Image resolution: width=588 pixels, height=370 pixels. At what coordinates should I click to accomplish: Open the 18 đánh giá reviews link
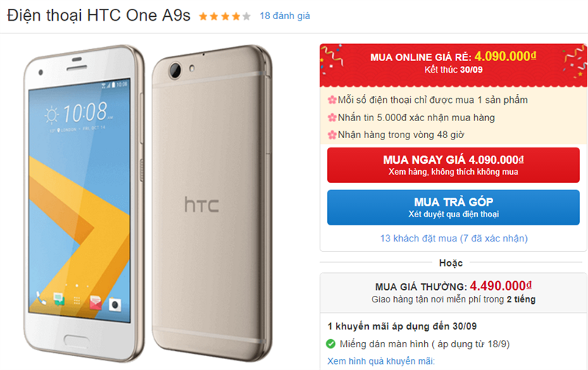click(x=284, y=15)
